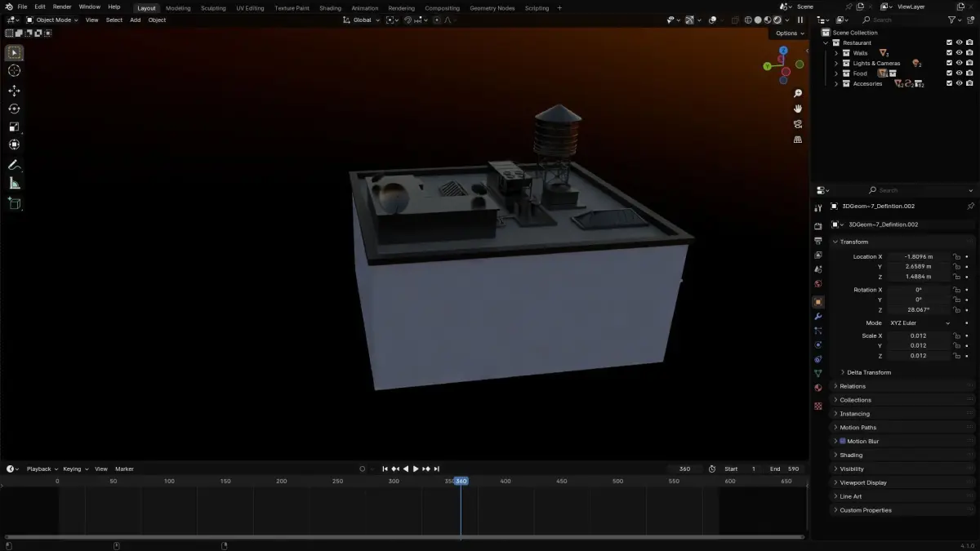Toggle the camera view icon
The image size is (980, 551).
[x=798, y=124]
